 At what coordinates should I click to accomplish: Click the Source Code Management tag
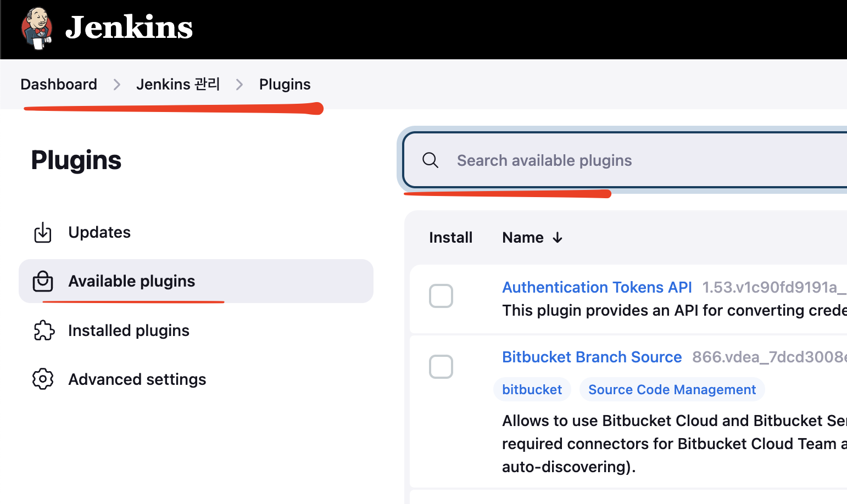672,389
